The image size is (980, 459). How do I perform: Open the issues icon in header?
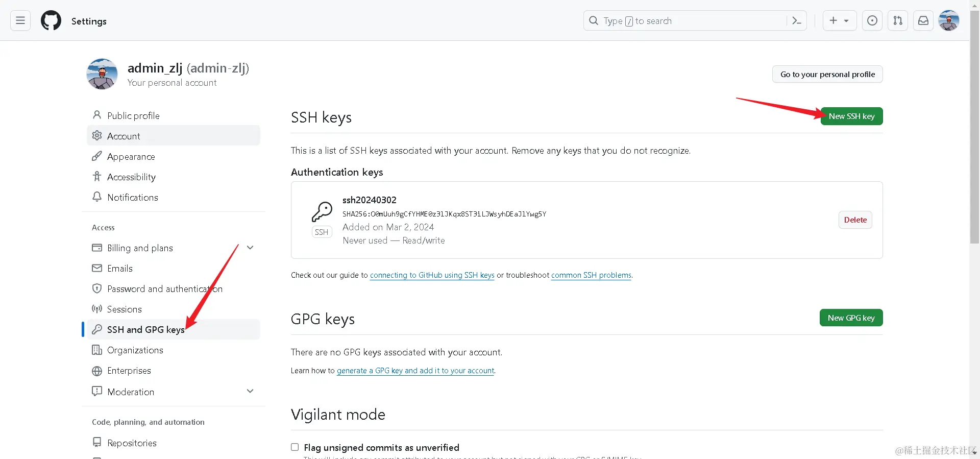point(872,21)
